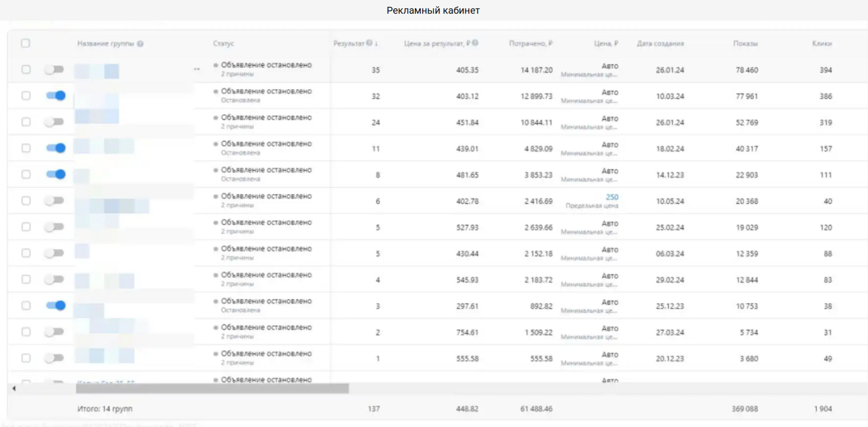Click the help icon beside Название группы
868x427 pixels.
coord(141,44)
